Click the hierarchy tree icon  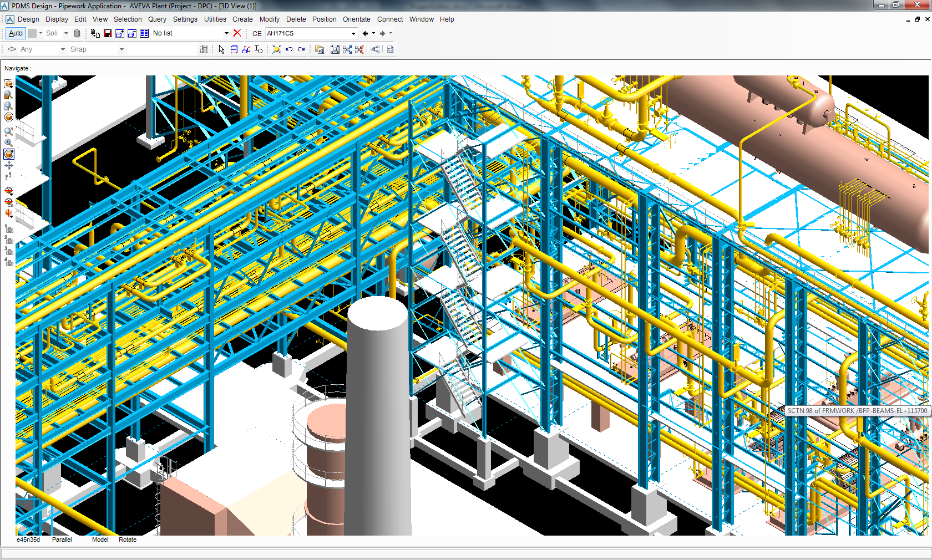[376, 49]
